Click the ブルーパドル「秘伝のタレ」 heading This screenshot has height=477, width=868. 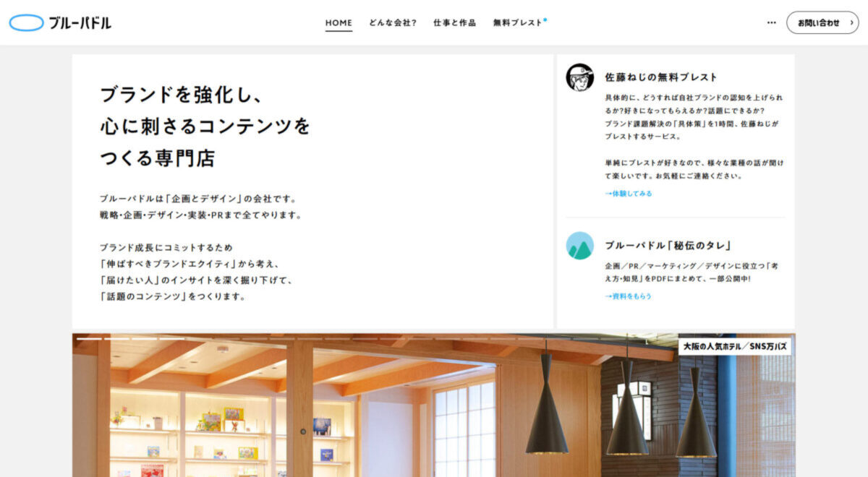668,246
